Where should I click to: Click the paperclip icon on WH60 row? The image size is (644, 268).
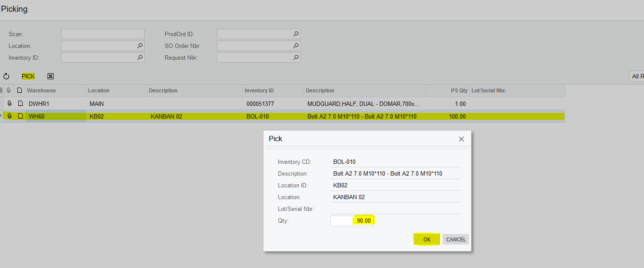(9, 116)
